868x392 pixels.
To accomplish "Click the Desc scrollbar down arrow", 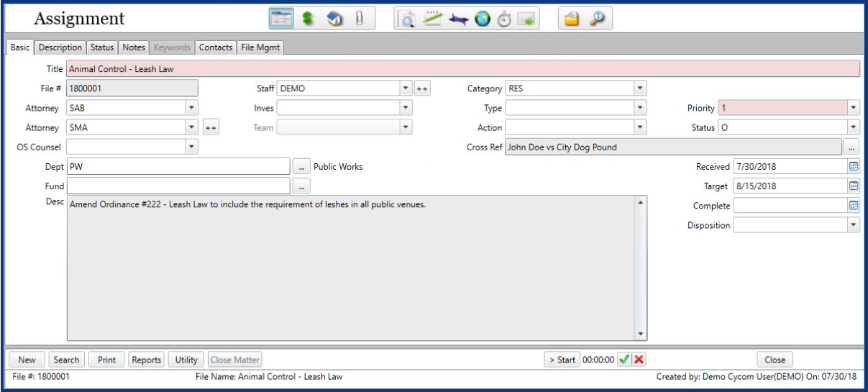I will [641, 334].
